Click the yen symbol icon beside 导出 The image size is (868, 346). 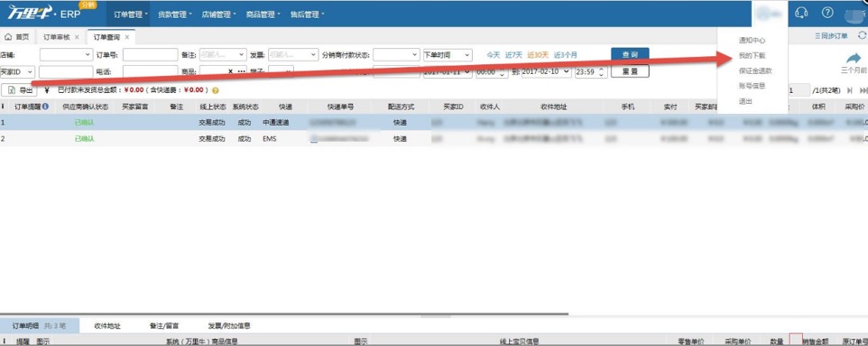point(47,90)
